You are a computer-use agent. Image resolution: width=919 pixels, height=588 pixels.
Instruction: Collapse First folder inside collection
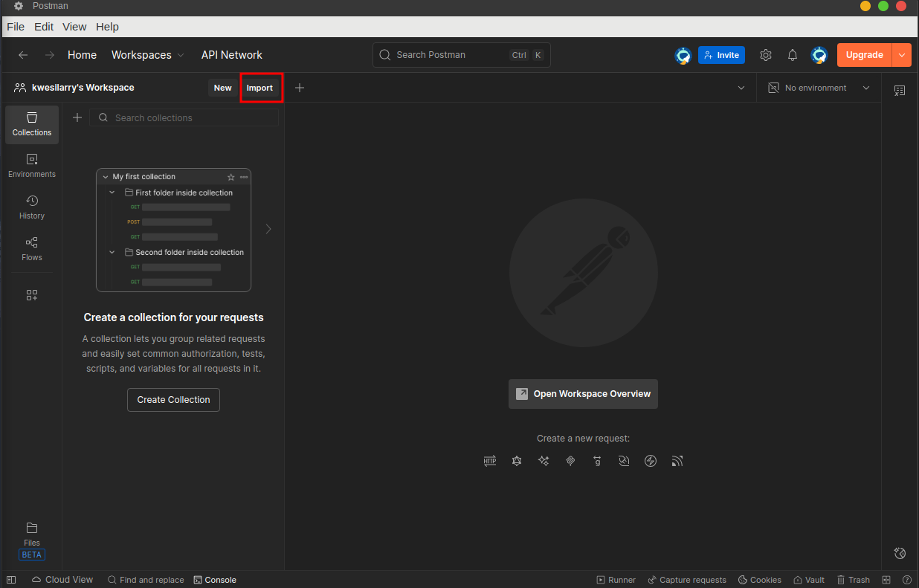(x=112, y=192)
